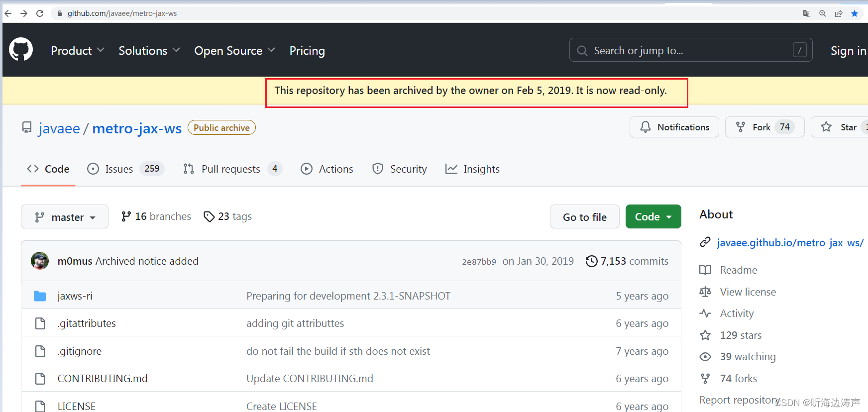Open the javaee.github.io/metro-jax-ws/ website link
The width and height of the screenshot is (868, 412).
coord(790,242)
